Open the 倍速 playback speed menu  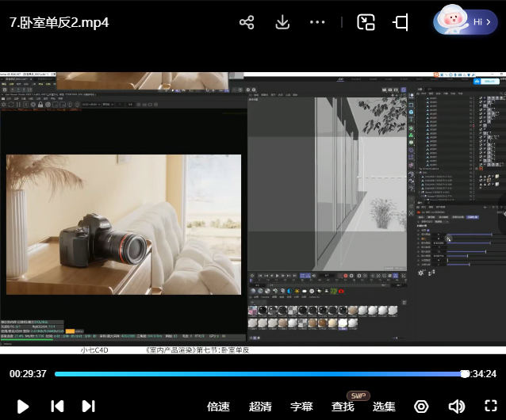coord(218,407)
